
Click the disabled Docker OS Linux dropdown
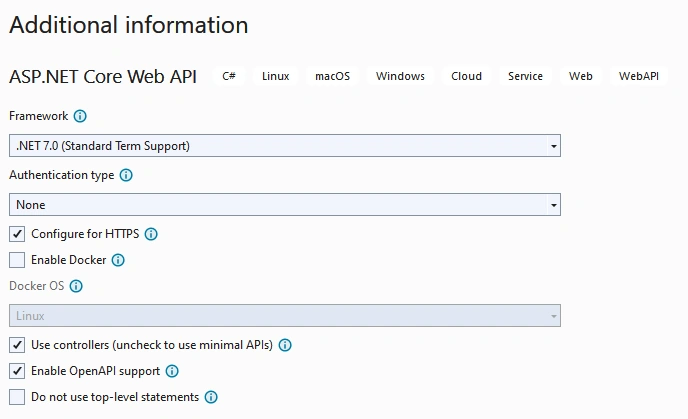click(x=285, y=315)
